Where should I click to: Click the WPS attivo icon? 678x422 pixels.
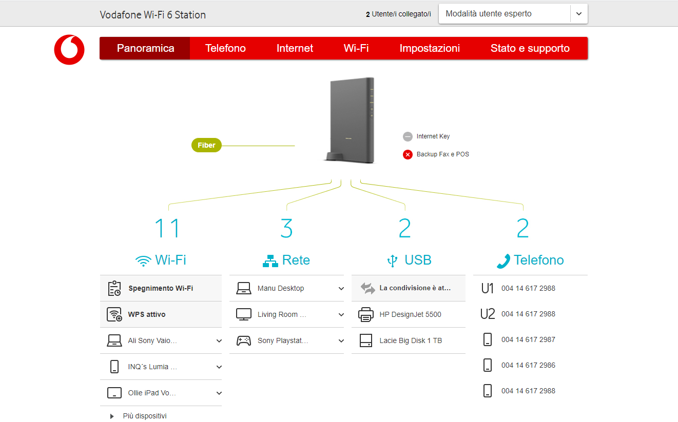(x=114, y=314)
